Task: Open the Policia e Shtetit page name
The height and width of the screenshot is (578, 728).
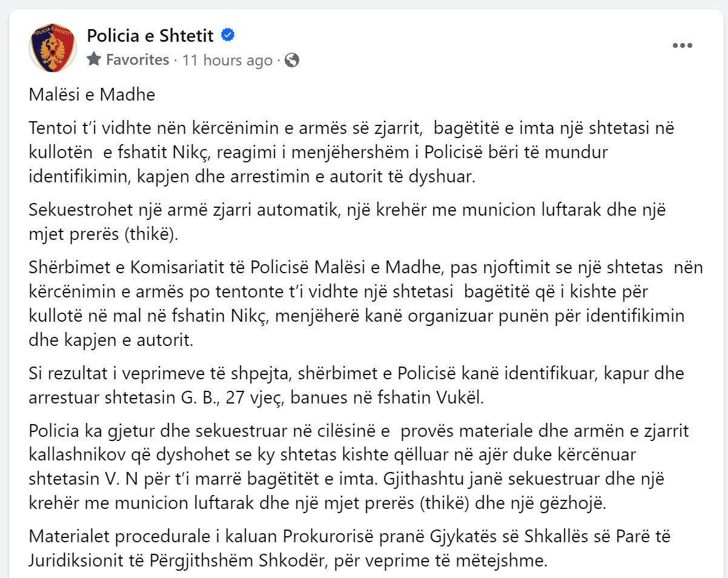Action: [x=150, y=36]
